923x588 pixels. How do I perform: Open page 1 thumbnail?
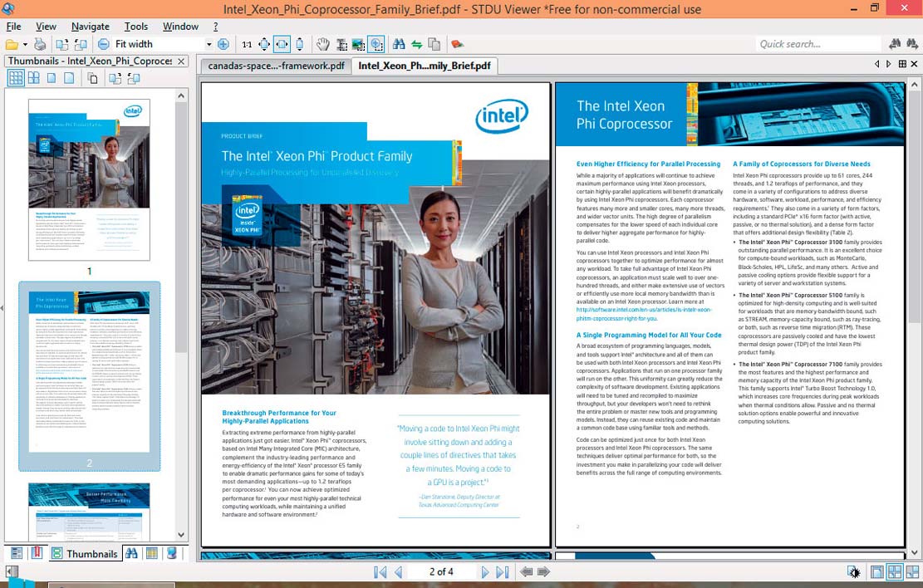[90, 179]
